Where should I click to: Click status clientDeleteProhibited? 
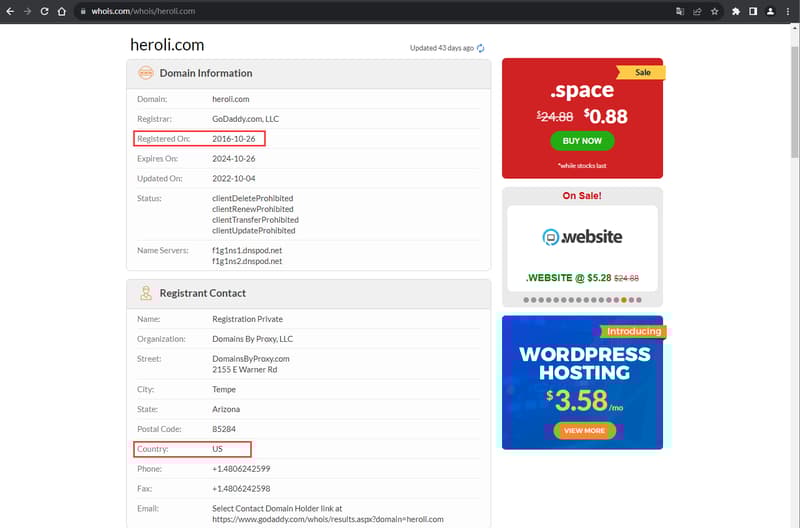click(253, 198)
